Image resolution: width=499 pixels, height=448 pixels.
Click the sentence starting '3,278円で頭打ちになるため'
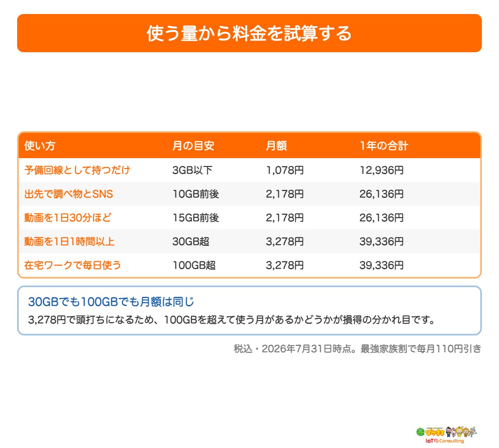click(x=232, y=320)
